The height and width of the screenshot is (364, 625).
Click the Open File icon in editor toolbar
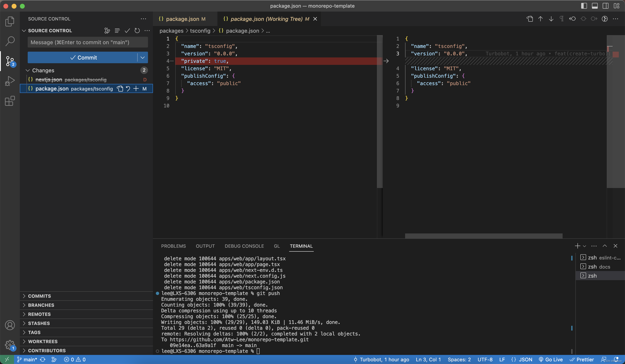530,19
